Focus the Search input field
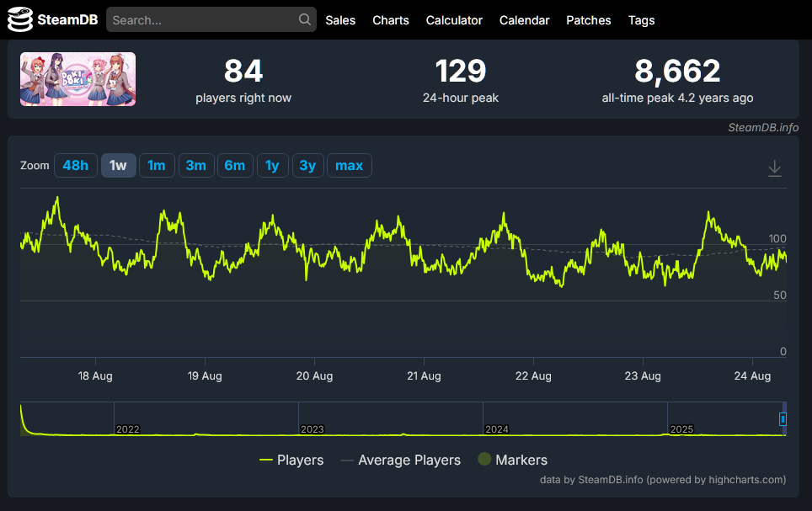Viewport: 812px width, 511px height. (x=211, y=19)
